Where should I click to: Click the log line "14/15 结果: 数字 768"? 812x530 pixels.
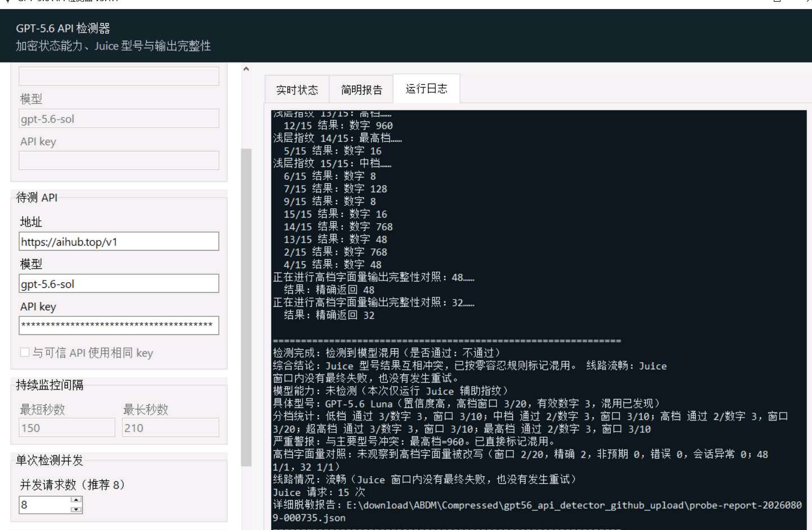[338, 227]
